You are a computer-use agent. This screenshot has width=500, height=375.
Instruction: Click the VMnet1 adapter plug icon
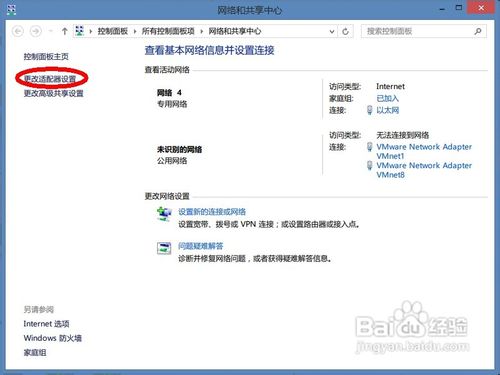369,147
